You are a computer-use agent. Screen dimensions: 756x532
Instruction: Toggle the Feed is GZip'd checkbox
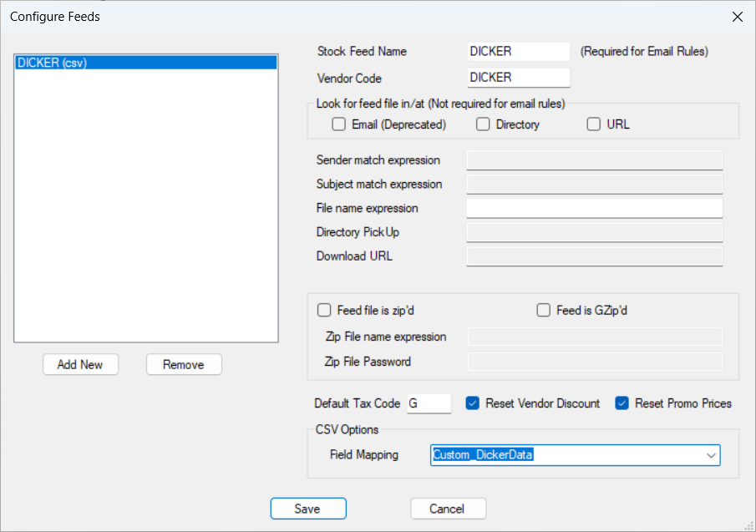[x=543, y=311]
